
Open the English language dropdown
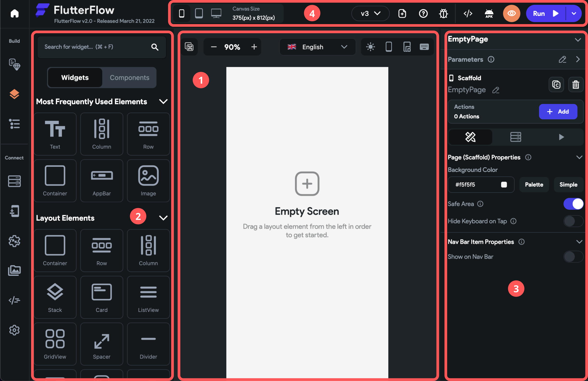317,47
